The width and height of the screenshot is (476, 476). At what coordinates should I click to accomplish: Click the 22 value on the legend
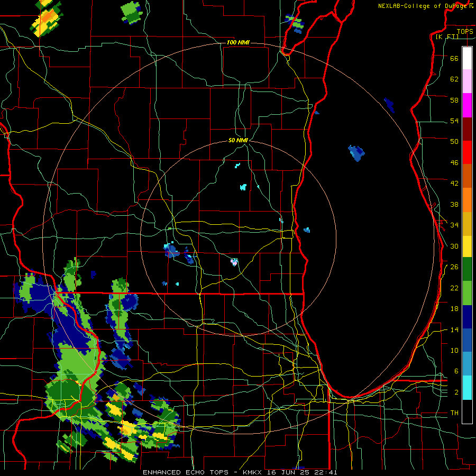click(x=454, y=288)
